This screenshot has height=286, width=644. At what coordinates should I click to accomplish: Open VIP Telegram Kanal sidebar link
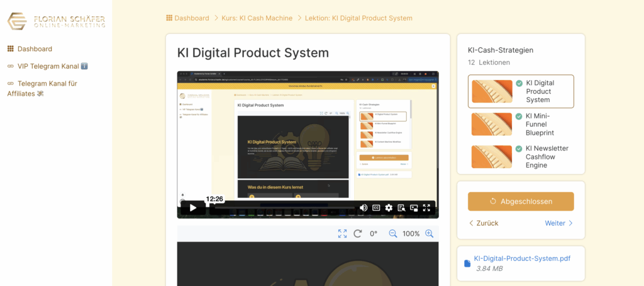(48, 66)
